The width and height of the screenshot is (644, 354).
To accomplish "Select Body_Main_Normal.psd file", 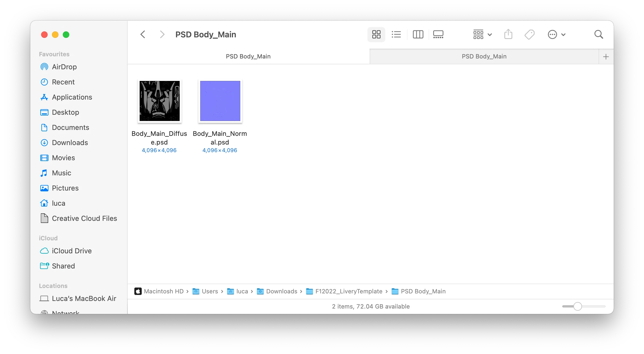I will pos(220,101).
